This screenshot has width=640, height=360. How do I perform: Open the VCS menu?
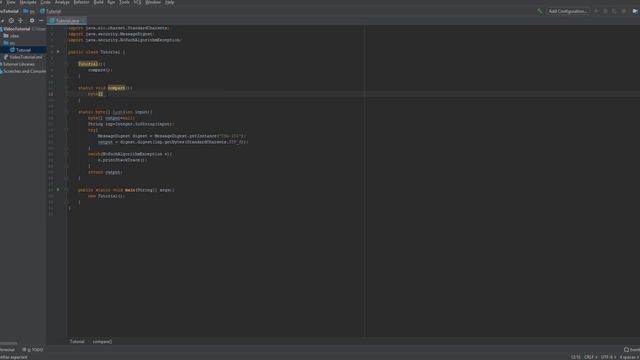137,2
